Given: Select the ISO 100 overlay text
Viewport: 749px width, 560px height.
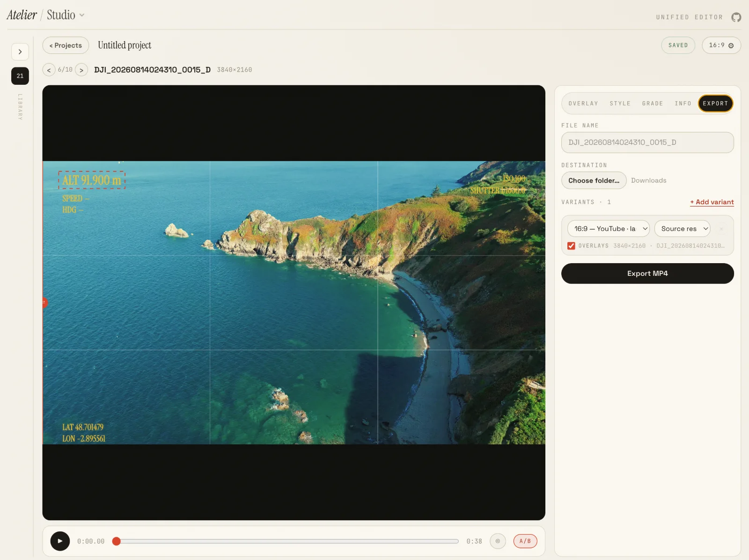Looking at the screenshot, I should tap(514, 179).
